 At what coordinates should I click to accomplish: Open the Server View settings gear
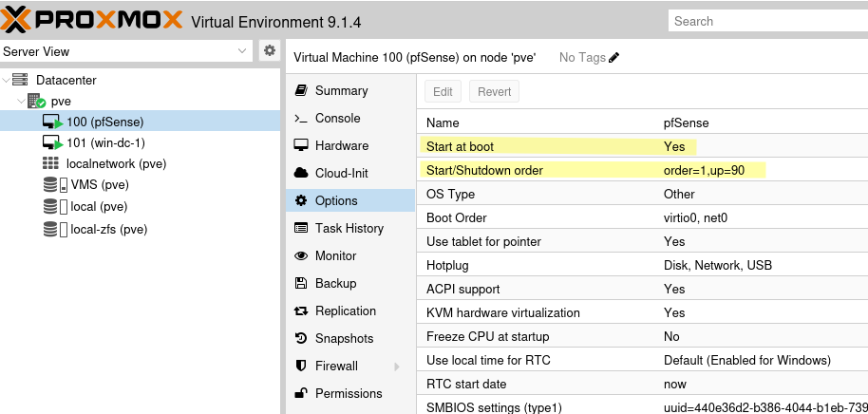tap(270, 51)
